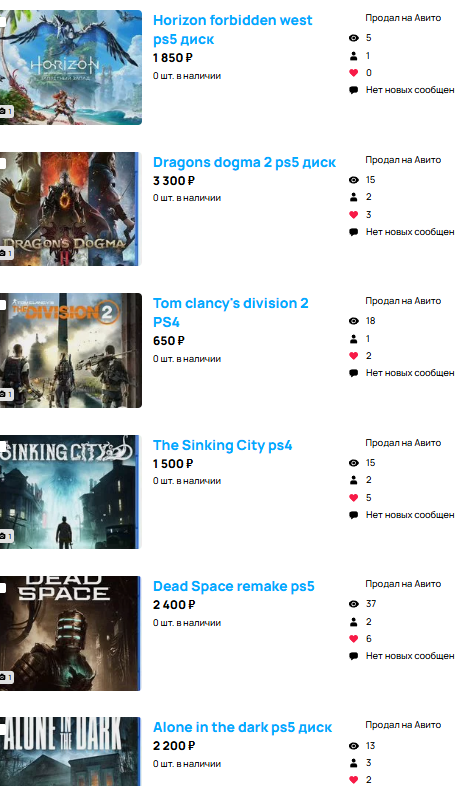This screenshot has height=786, width=455.
Task: Click Sinking City price 1 500 ₽
Action: coord(173,464)
